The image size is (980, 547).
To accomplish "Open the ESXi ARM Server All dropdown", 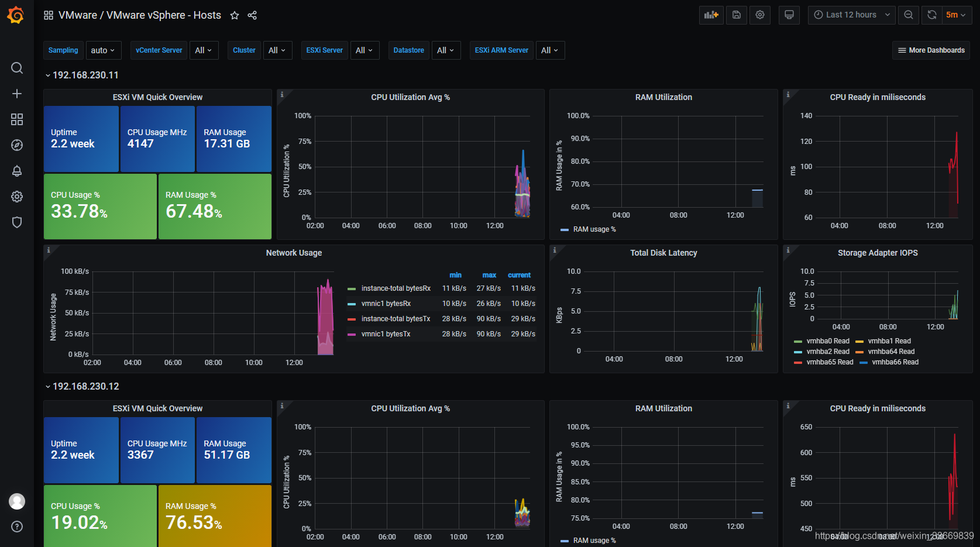I will click(551, 50).
